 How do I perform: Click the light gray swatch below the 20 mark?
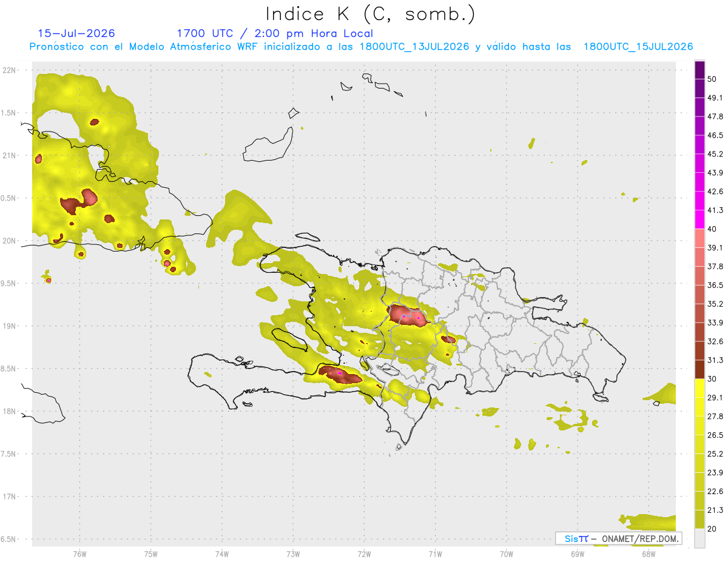click(699, 538)
